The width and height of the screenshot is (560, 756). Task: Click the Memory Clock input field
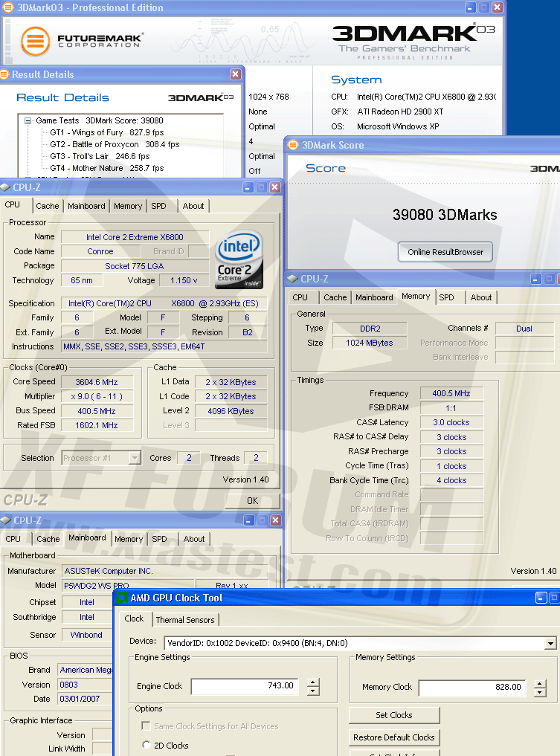[472, 687]
